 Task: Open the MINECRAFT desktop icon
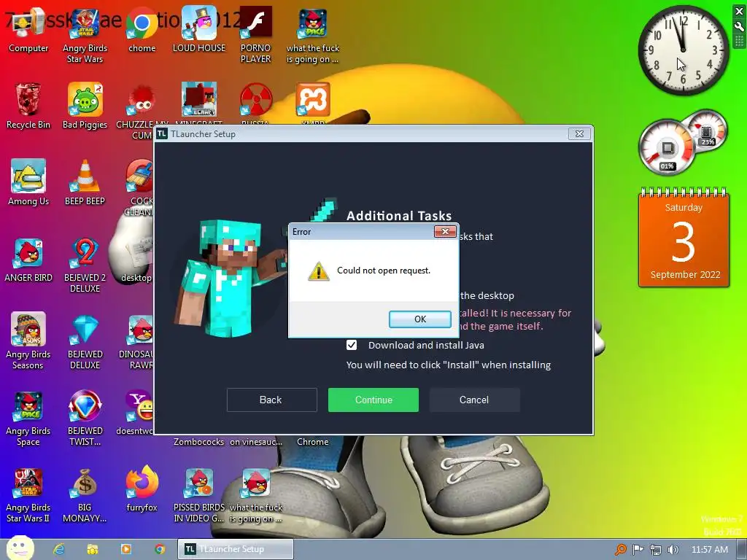pyautogui.click(x=199, y=101)
